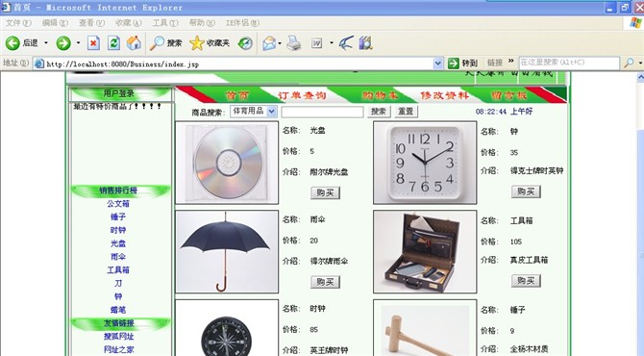Open the search provider dropdown arrow
The width and height of the screenshot is (644, 356).
[x=640, y=63]
